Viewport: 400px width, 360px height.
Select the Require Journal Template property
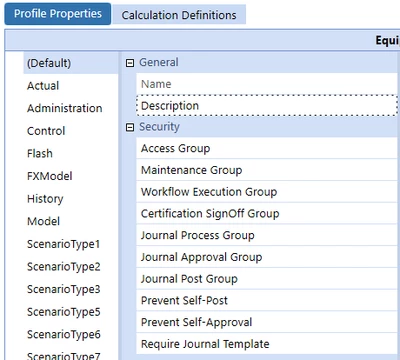(x=267, y=344)
